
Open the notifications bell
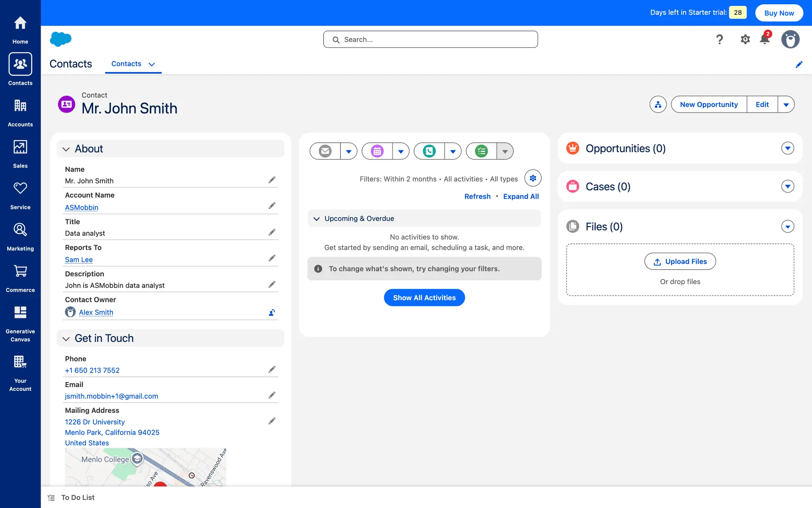[x=764, y=39]
